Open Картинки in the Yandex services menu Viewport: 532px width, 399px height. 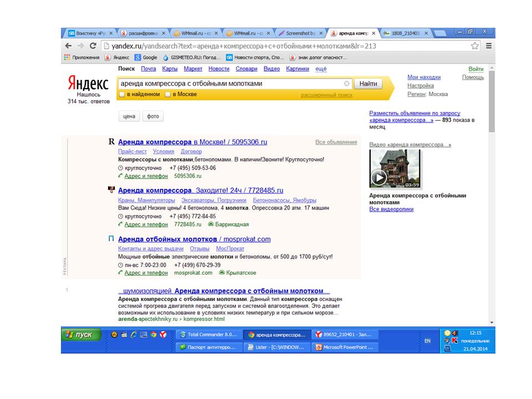(x=298, y=69)
